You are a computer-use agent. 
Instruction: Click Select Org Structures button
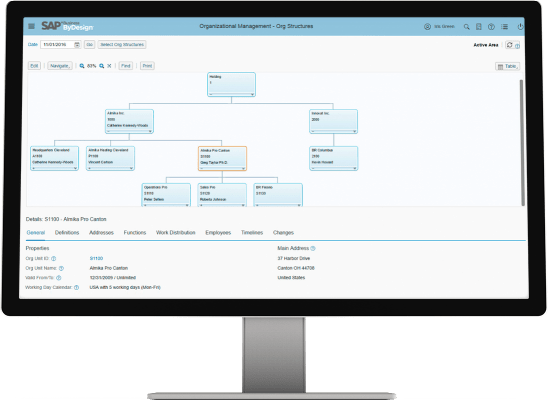pyautogui.click(x=122, y=45)
